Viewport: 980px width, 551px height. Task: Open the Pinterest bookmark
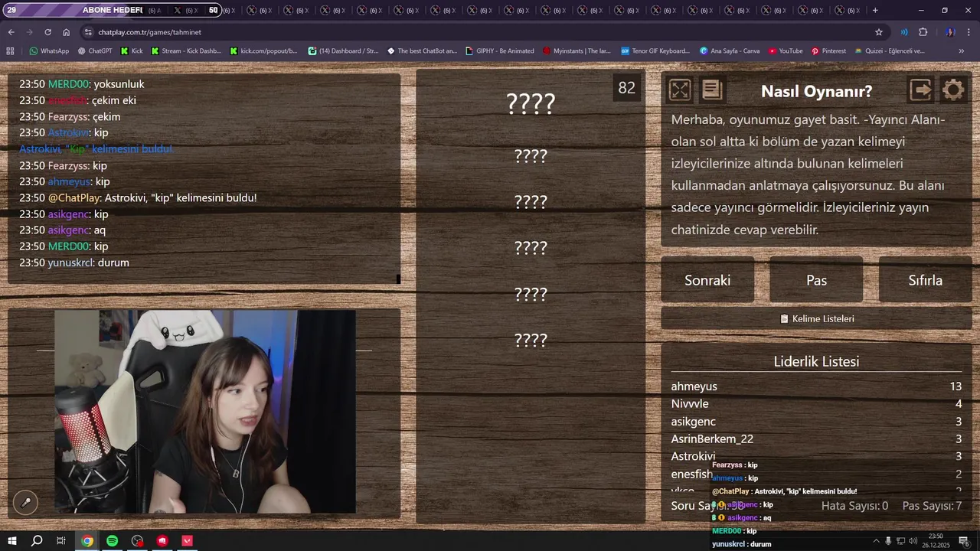[x=828, y=51]
